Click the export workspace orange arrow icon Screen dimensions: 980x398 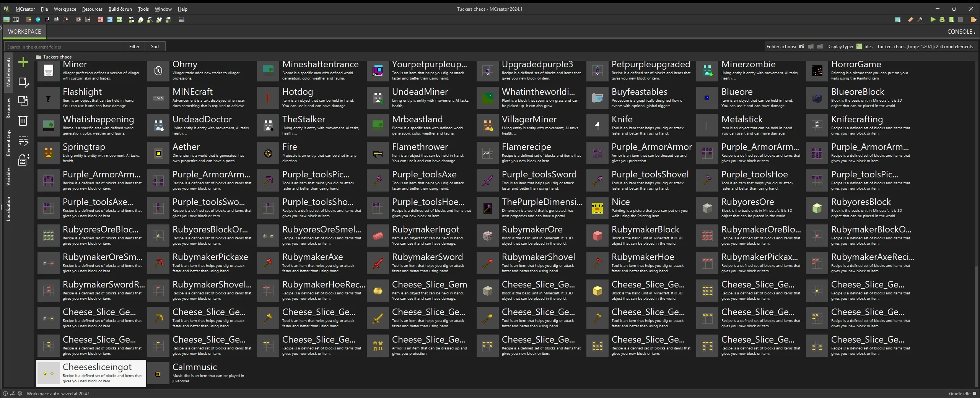[973, 20]
